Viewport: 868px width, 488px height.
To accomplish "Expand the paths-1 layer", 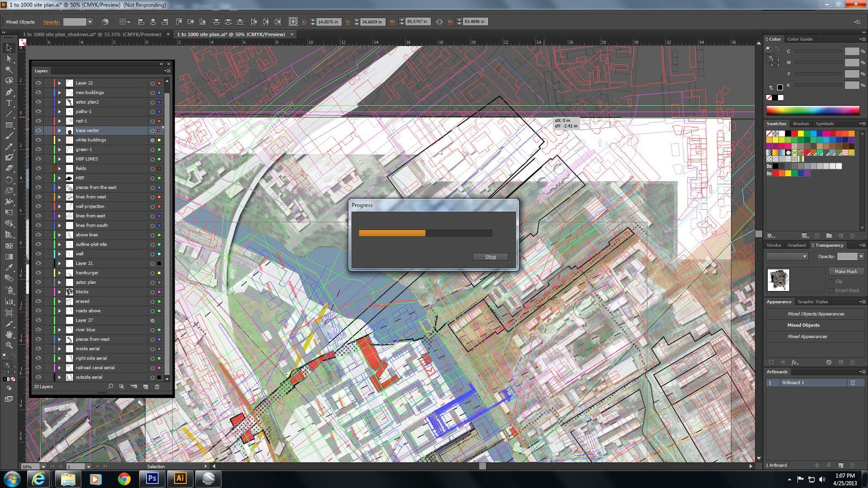I will tap(60, 112).
